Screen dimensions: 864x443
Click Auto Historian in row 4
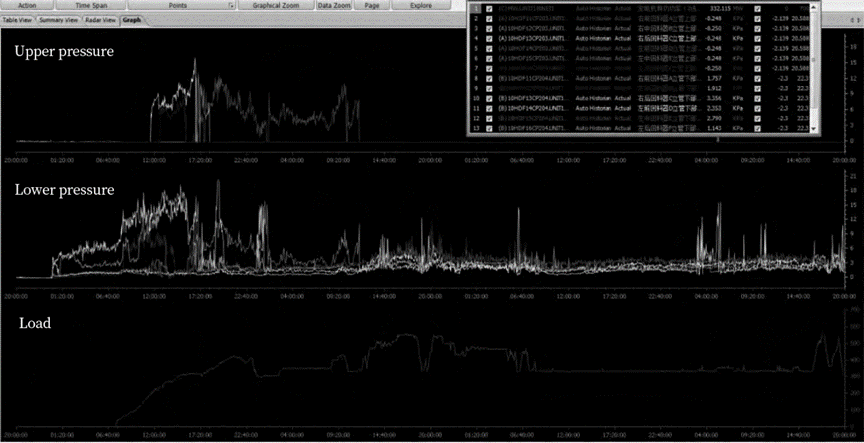click(x=593, y=39)
